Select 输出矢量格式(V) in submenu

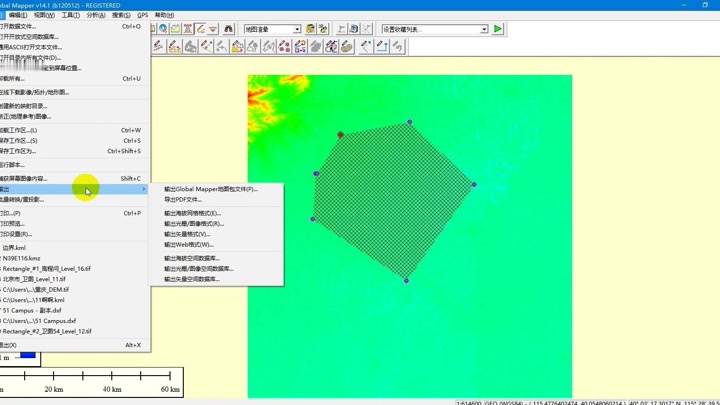pyautogui.click(x=216, y=234)
